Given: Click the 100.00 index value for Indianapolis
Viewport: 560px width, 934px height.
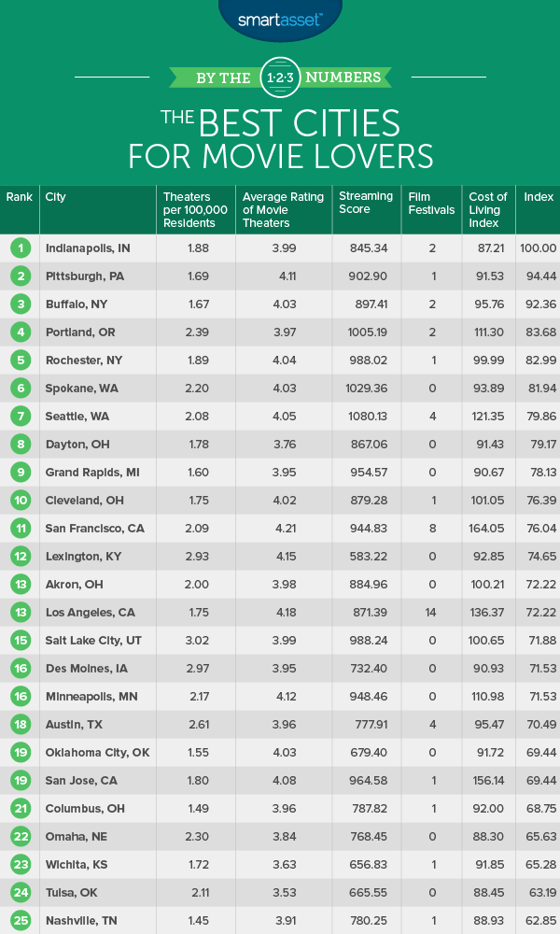Looking at the screenshot, I should [x=539, y=248].
